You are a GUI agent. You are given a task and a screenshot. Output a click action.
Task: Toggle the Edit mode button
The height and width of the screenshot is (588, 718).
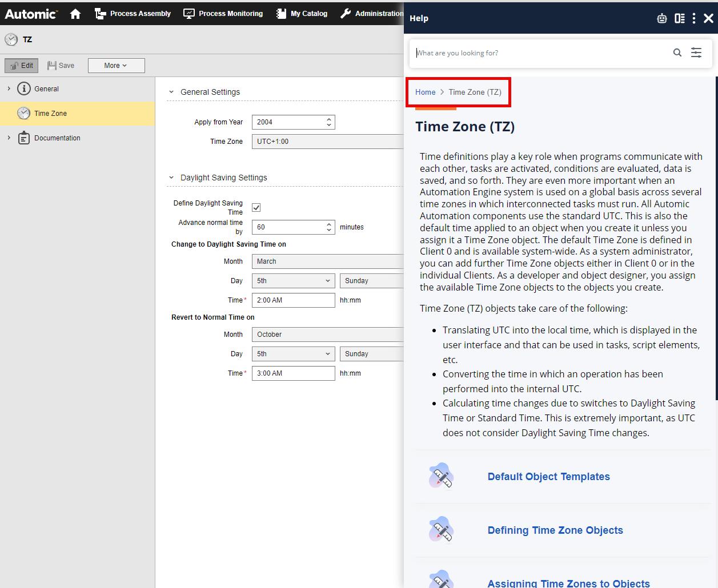pos(21,65)
